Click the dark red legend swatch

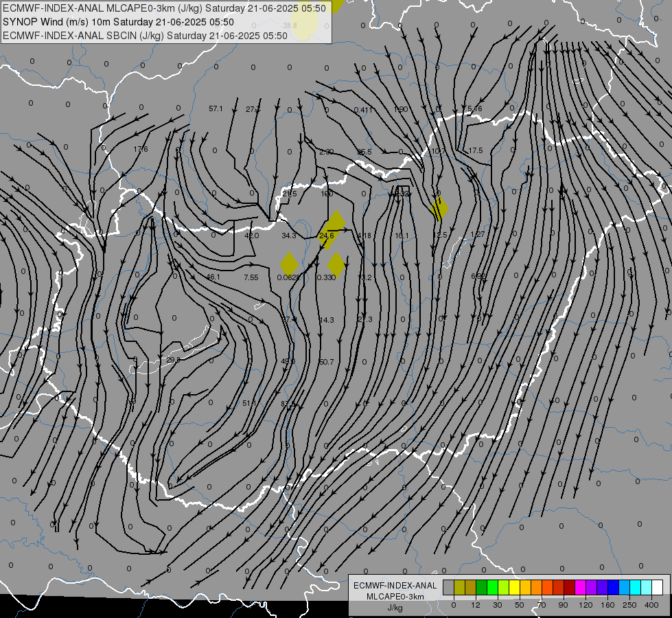click(570, 587)
